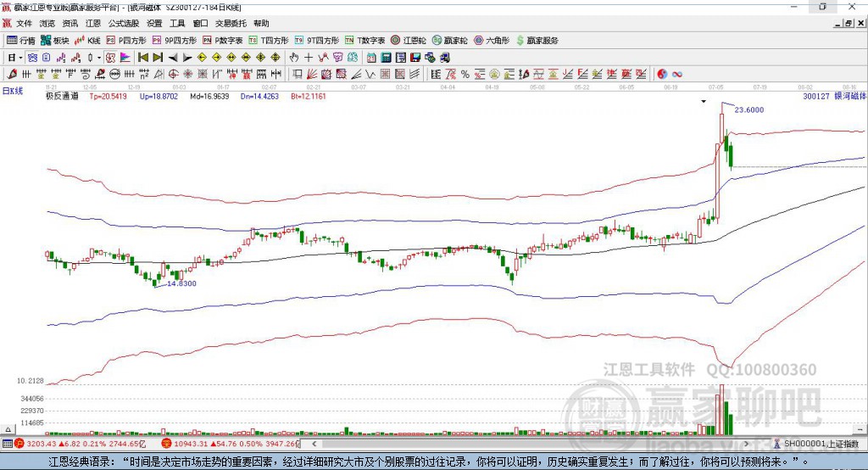The image size is (868, 470).
Task: Click the 板块 sector button
Action: pyautogui.click(x=55, y=41)
